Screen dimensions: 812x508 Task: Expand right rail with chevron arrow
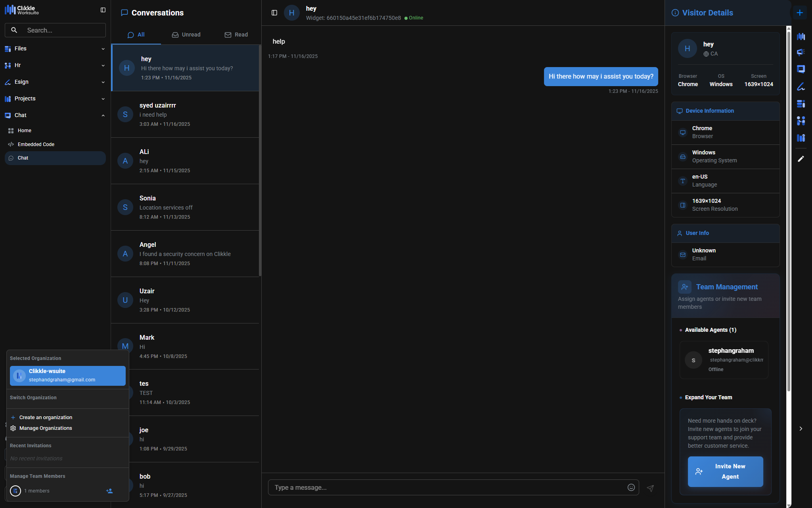coord(801,429)
